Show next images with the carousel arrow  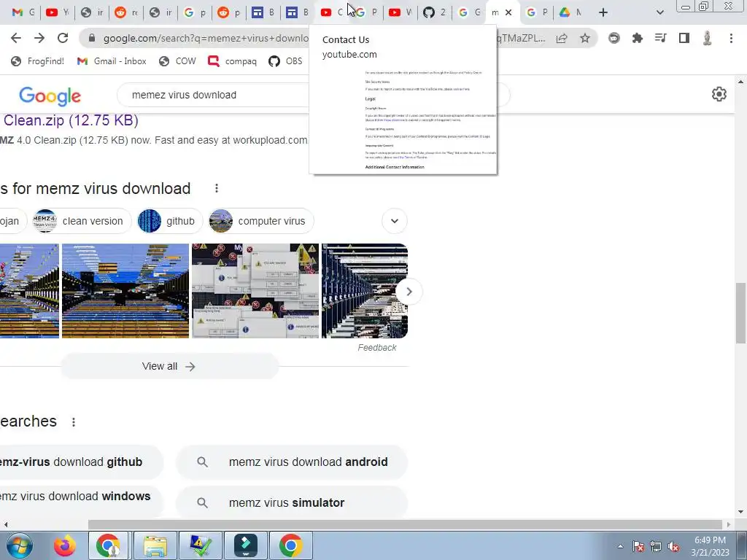coord(409,292)
